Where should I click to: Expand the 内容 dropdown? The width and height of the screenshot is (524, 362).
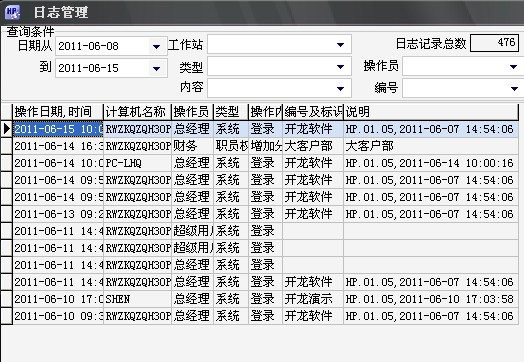coord(340,89)
